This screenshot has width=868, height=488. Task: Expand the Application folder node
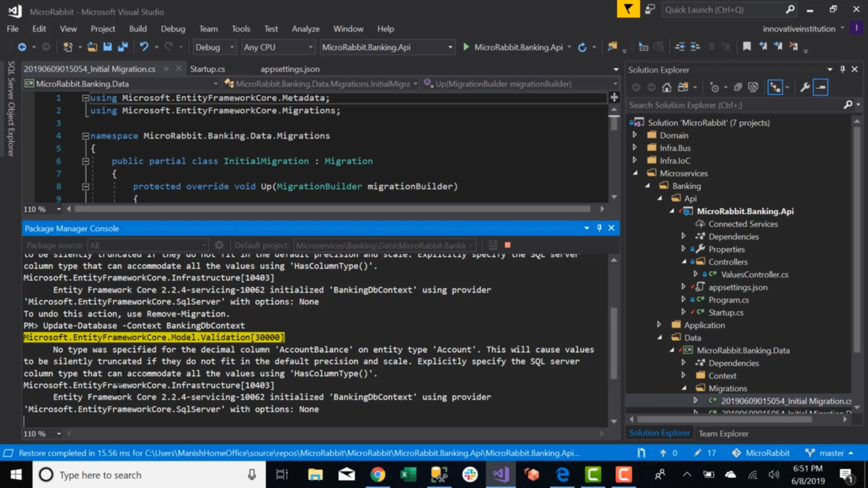pos(659,325)
